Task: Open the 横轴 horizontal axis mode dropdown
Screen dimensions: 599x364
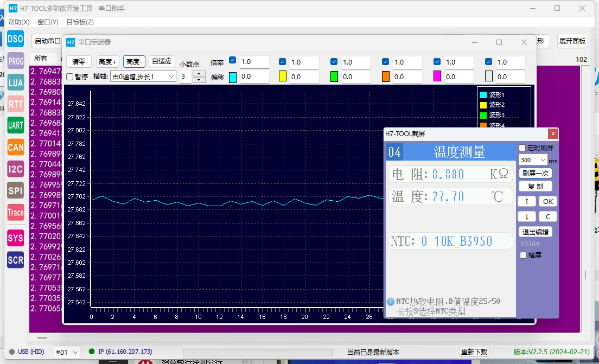Action: click(x=143, y=77)
